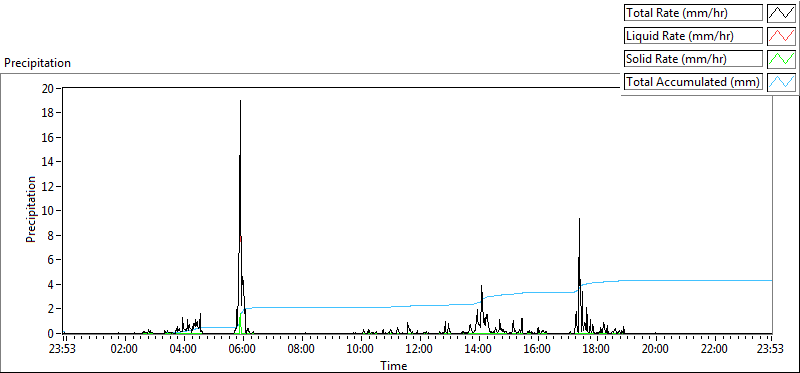Click the rate spike near 17:30
Viewport: 800px width, 373px height.
[579, 219]
